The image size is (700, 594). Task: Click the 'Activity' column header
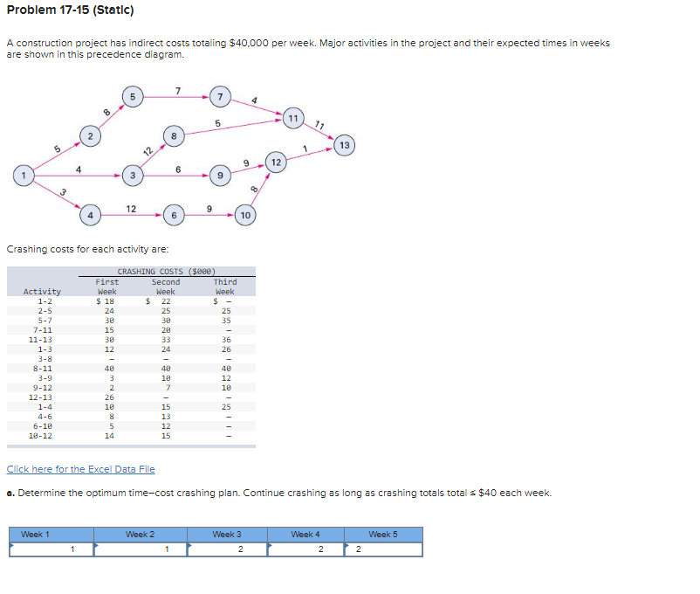[x=42, y=292]
